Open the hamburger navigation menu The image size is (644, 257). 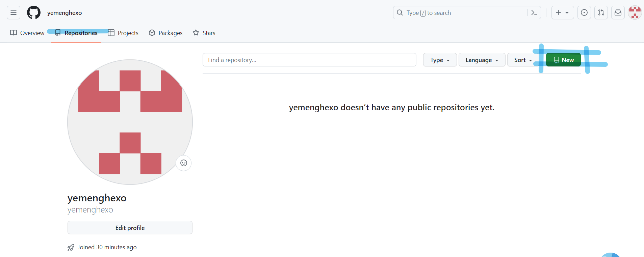pos(14,13)
